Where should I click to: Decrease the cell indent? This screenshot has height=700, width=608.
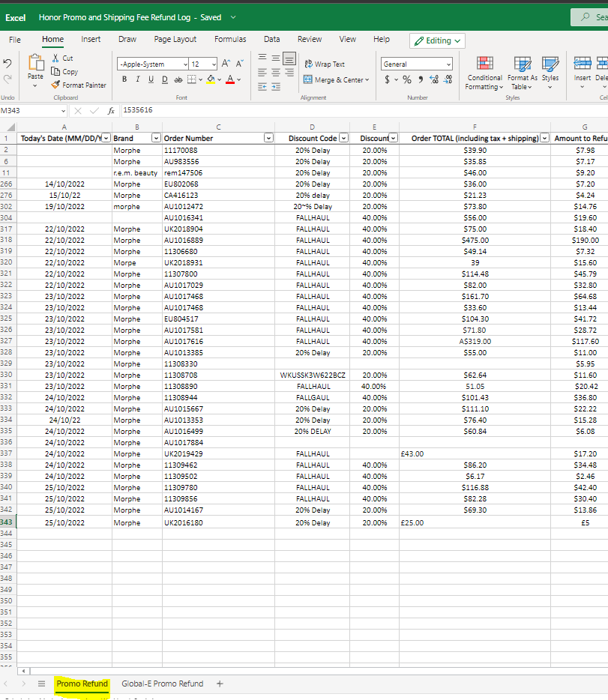(262, 86)
